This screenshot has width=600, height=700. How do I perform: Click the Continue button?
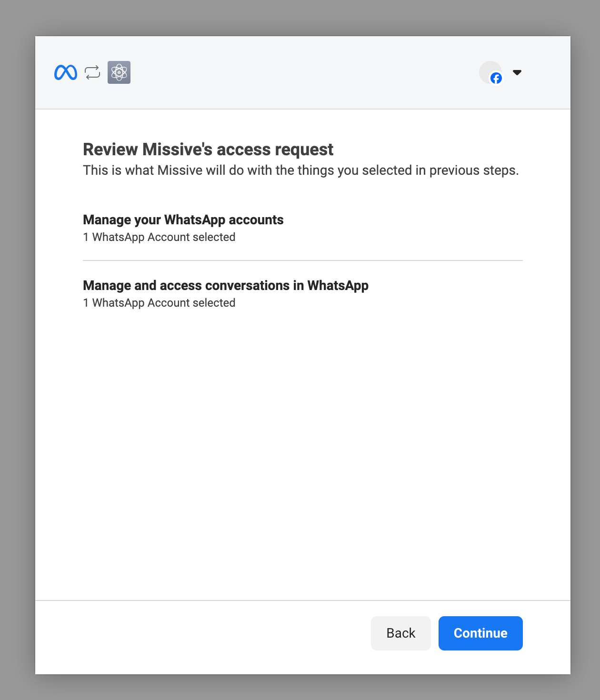point(480,633)
